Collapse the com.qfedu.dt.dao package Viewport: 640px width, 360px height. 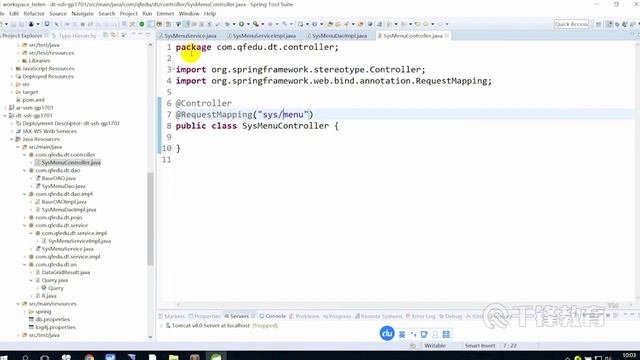click(24, 171)
